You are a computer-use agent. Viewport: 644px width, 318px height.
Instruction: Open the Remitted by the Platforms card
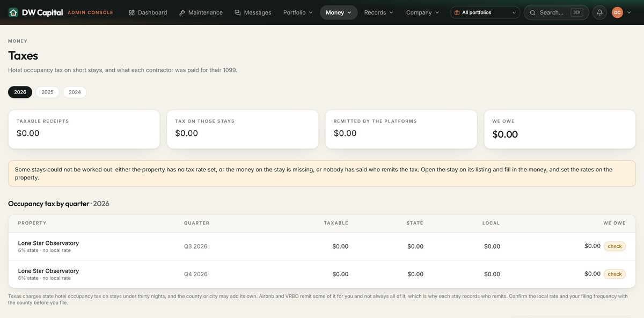[x=401, y=129]
